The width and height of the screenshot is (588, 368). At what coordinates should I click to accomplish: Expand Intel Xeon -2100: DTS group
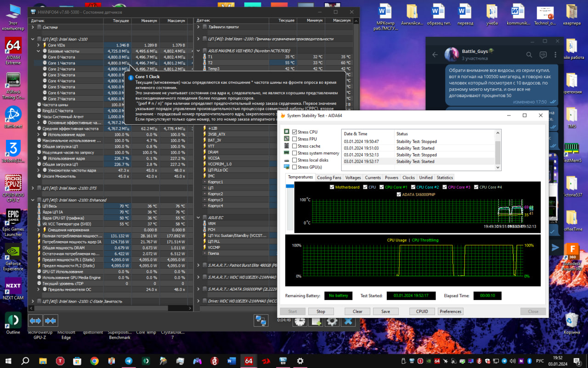(33, 188)
